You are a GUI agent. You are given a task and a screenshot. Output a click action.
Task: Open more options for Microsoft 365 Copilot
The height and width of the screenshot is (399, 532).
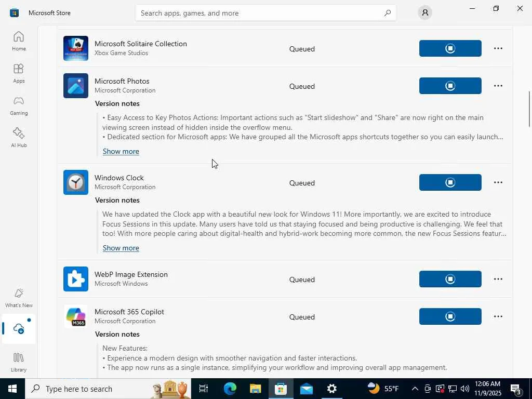click(498, 316)
